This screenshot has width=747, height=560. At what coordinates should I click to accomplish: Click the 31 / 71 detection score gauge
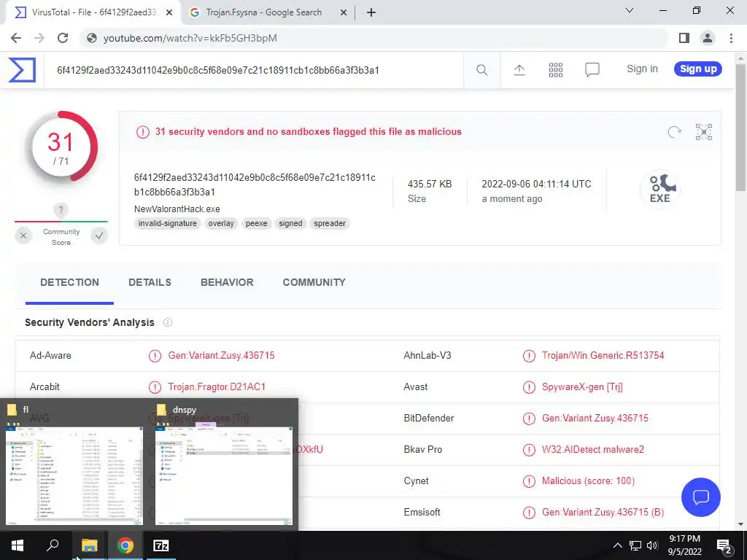pyautogui.click(x=61, y=149)
